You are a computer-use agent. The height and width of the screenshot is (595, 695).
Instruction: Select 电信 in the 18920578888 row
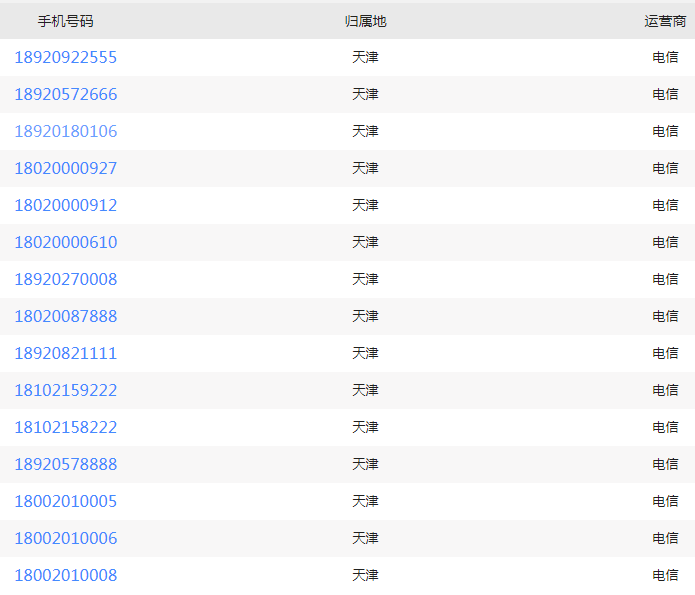pos(665,465)
